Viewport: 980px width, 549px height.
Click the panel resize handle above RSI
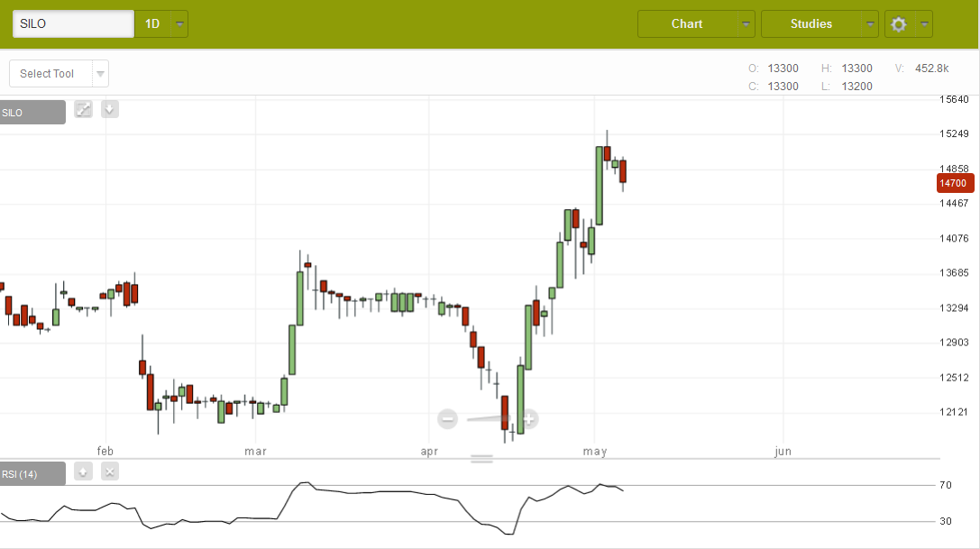482,459
